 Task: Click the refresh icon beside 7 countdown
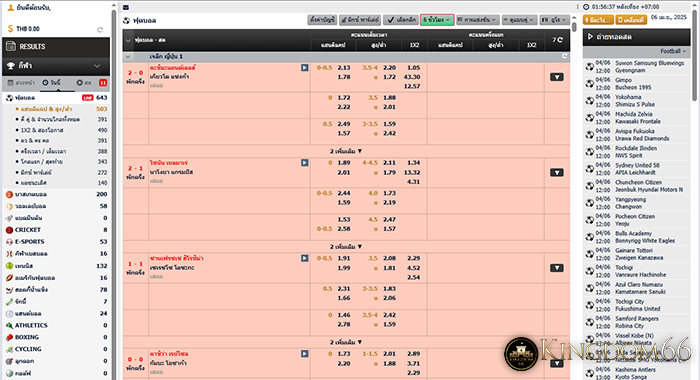[x=560, y=40]
